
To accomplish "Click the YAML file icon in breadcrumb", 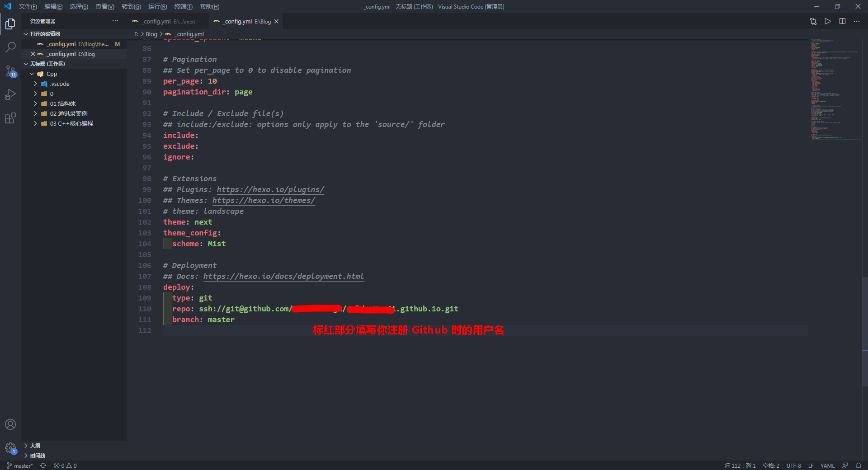I will tap(168, 34).
